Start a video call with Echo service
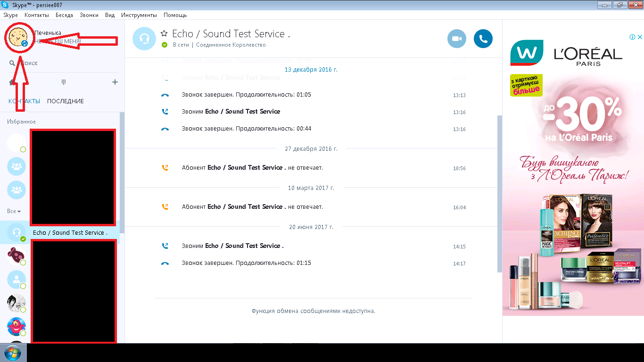The width and height of the screenshot is (644, 362). point(456,39)
